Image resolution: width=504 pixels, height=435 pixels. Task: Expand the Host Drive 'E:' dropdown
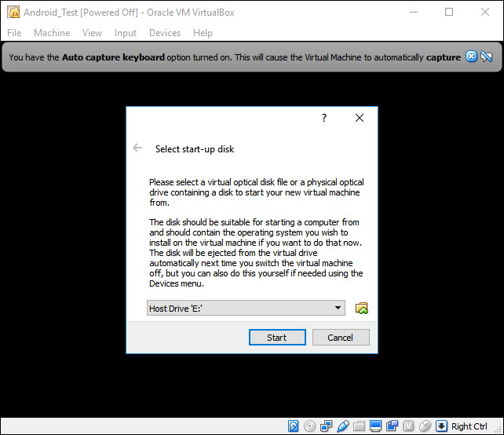tap(338, 309)
